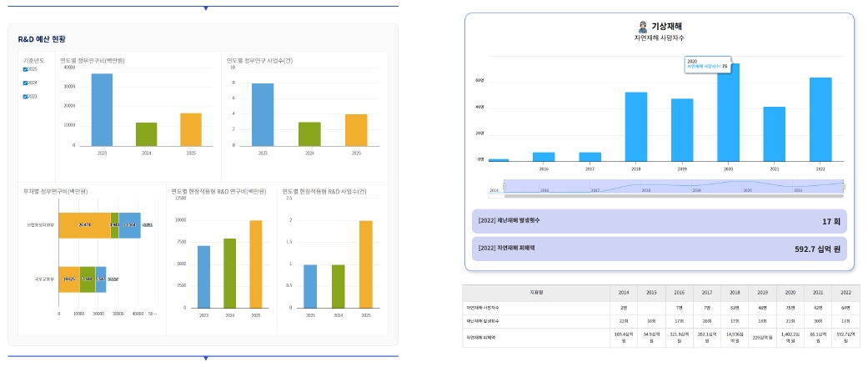The width and height of the screenshot is (868, 367).
Task: Click the blue segment of the 국토교통부 bar
Action: [x=101, y=279]
